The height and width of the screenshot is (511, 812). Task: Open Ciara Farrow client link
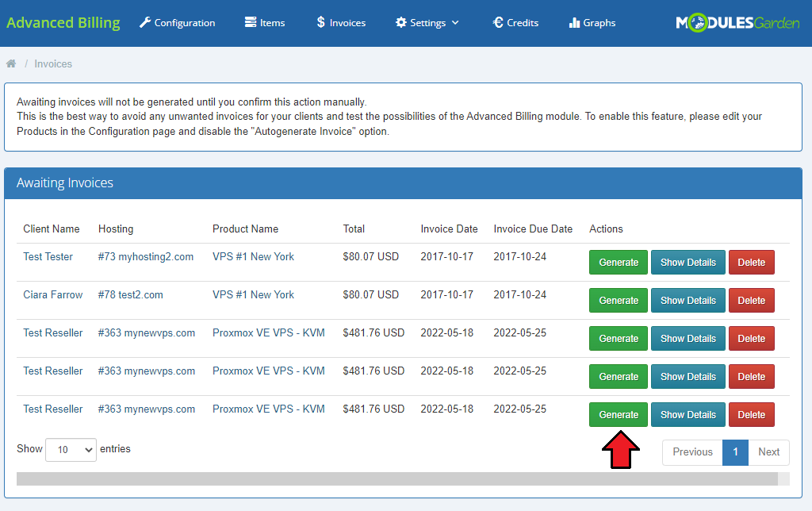pos(53,295)
